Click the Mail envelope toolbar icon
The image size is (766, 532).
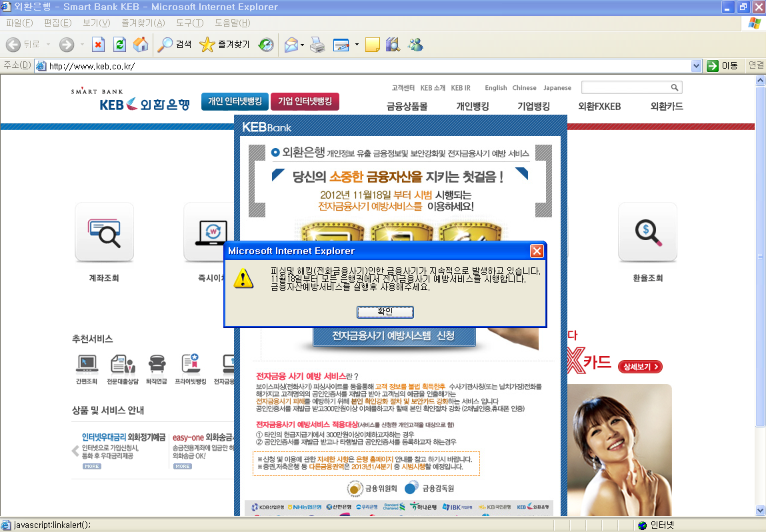click(x=291, y=45)
